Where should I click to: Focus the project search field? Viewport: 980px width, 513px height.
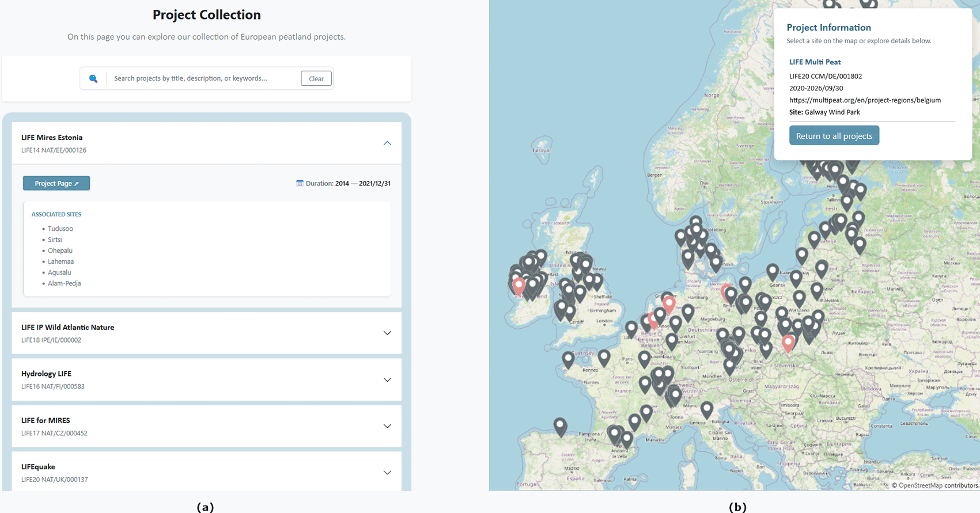coord(203,78)
